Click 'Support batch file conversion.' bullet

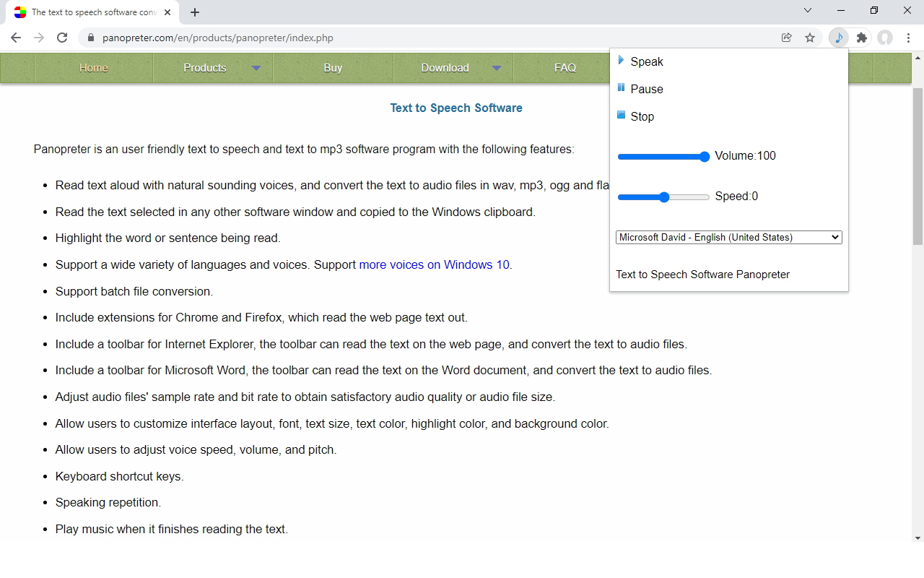(x=134, y=291)
